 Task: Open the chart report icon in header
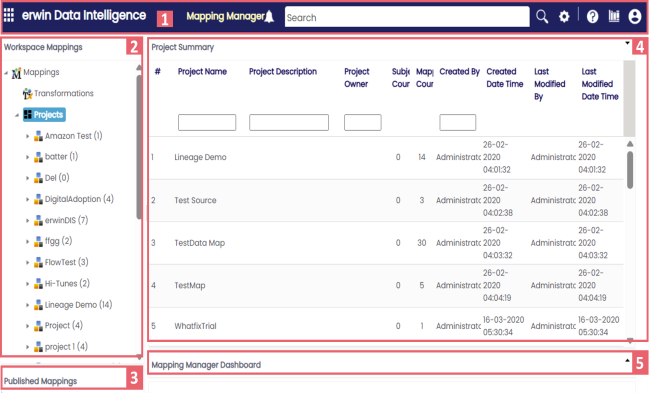tap(613, 17)
